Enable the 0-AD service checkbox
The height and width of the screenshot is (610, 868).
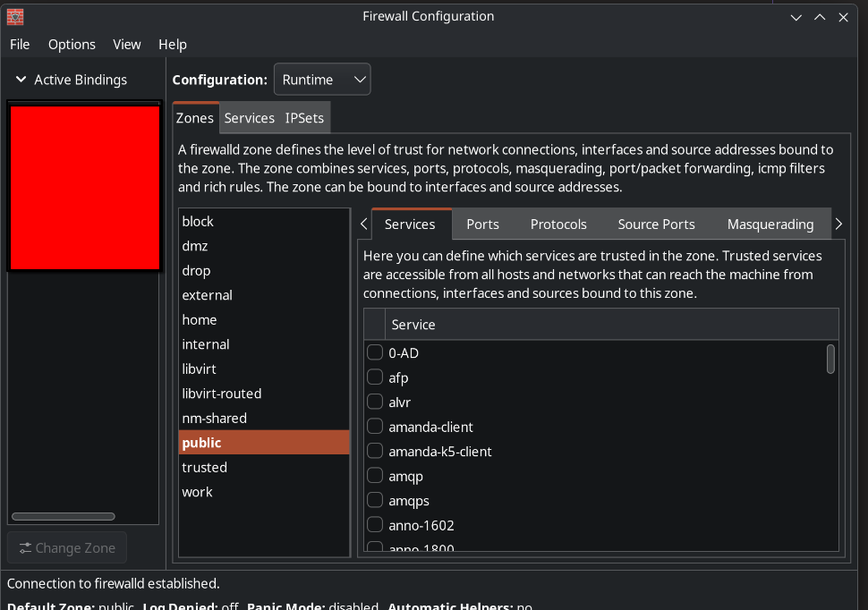point(375,352)
